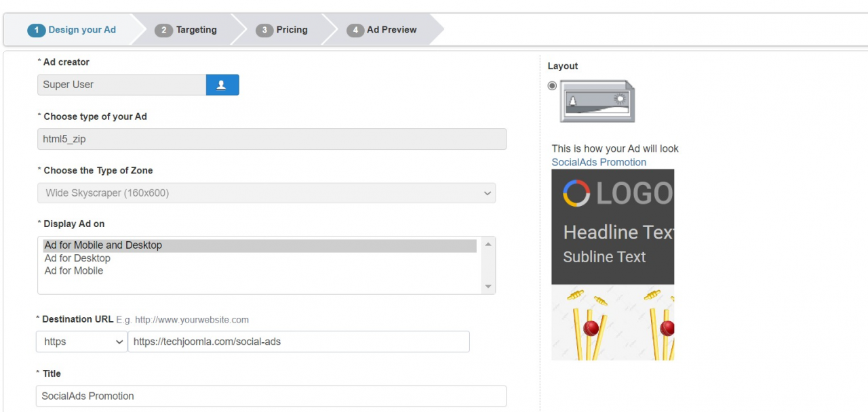This screenshot has height=412, width=868.
Task: Click the Super User ad creator field
Action: click(121, 85)
